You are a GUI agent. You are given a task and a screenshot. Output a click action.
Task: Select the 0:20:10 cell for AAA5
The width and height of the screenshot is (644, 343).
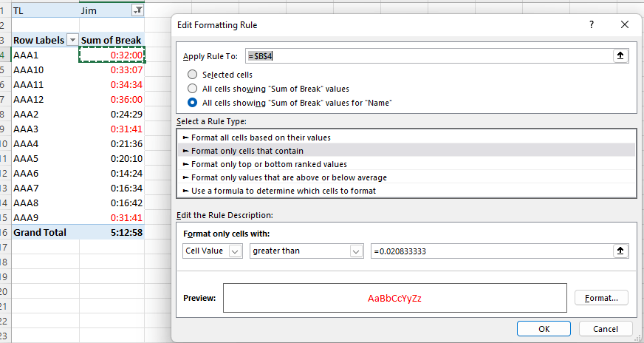coord(112,159)
